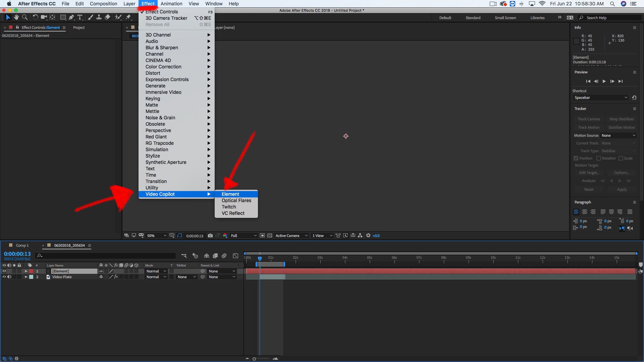Viewport: 644px width, 362px height.
Task: Switch to the Comp 1 timeline tab
Action: coord(22,245)
